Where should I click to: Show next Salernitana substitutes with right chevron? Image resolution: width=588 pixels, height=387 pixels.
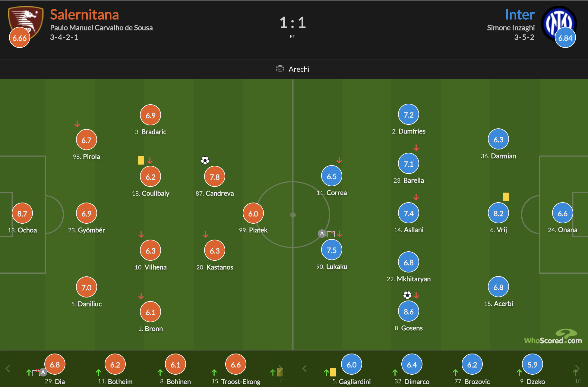280,368
